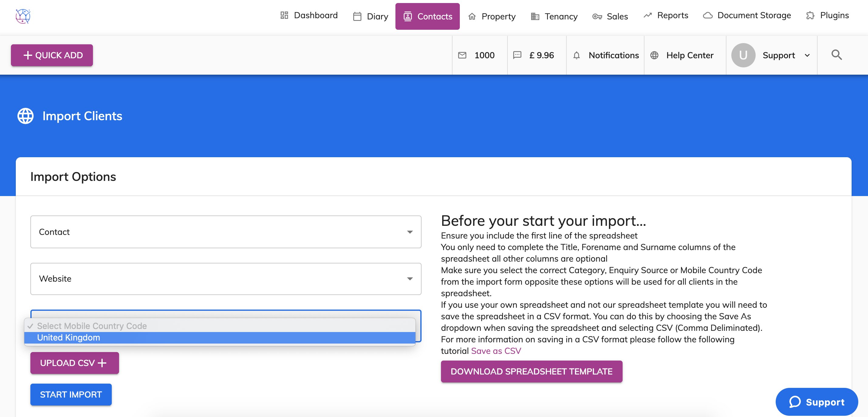Open the search magnifier icon
Screen dimensions: 868x417
click(836, 55)
